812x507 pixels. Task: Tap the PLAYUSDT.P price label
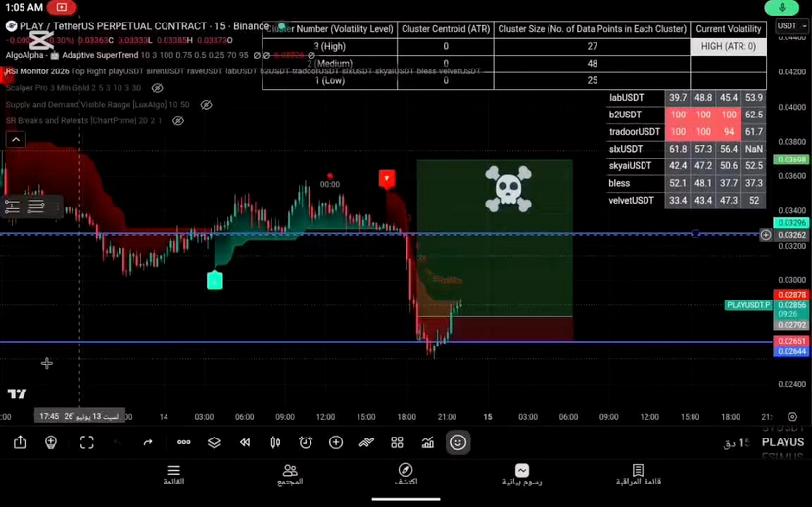point(748,305)
